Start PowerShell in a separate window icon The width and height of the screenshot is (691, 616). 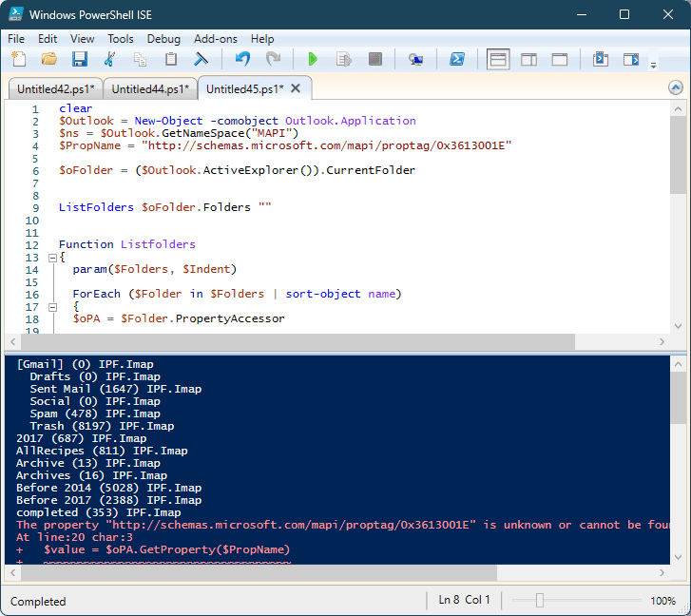pos(457,60)
